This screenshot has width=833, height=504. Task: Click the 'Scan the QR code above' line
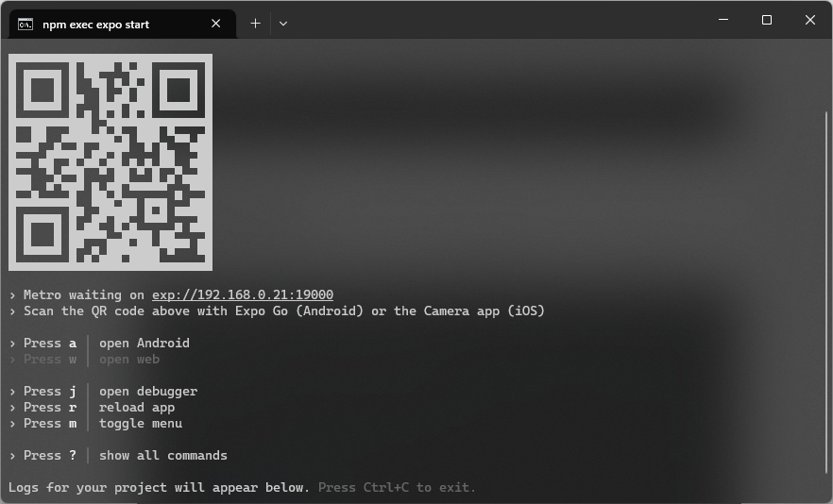[277, 311]
